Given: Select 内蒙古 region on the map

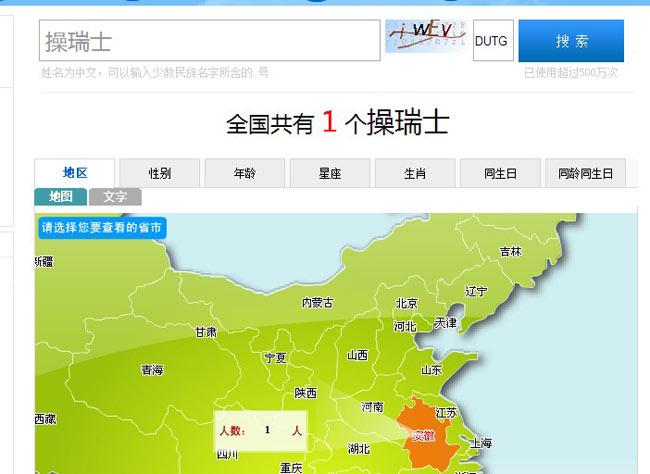Looking at the screenshot, I should (x=318, y=302).
